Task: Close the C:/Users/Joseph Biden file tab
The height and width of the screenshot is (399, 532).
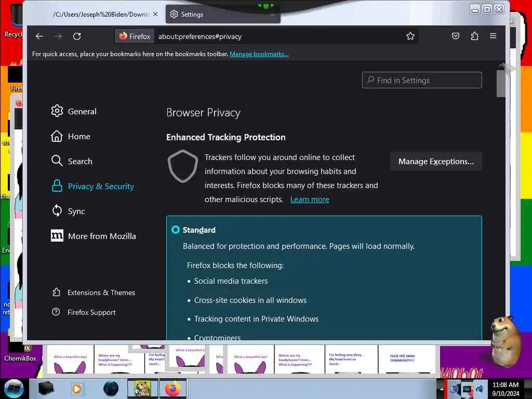Action: pos(155,14)
